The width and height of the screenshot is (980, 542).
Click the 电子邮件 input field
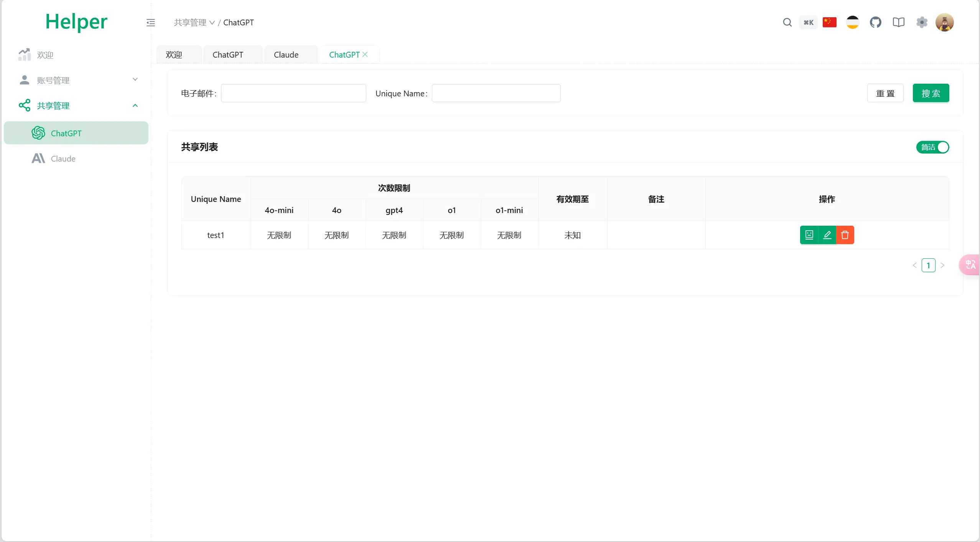click(x=293, y=93)
